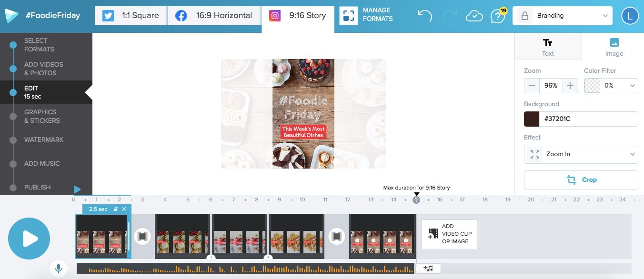Undo the last action

click(424, 16)
